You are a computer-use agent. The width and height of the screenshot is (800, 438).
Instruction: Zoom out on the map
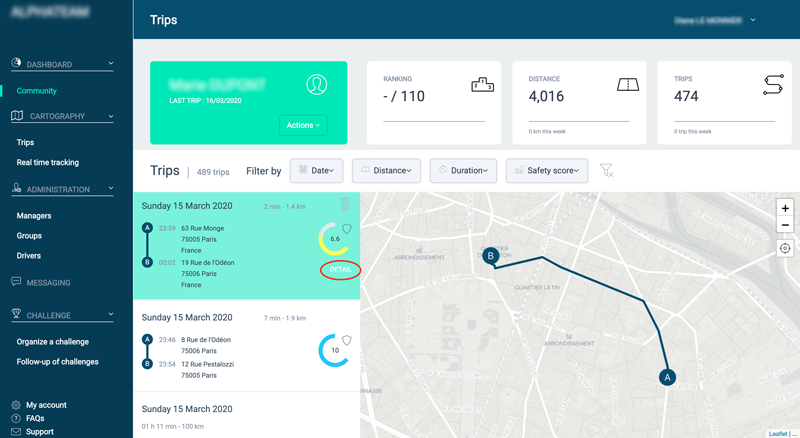(785, 226)
